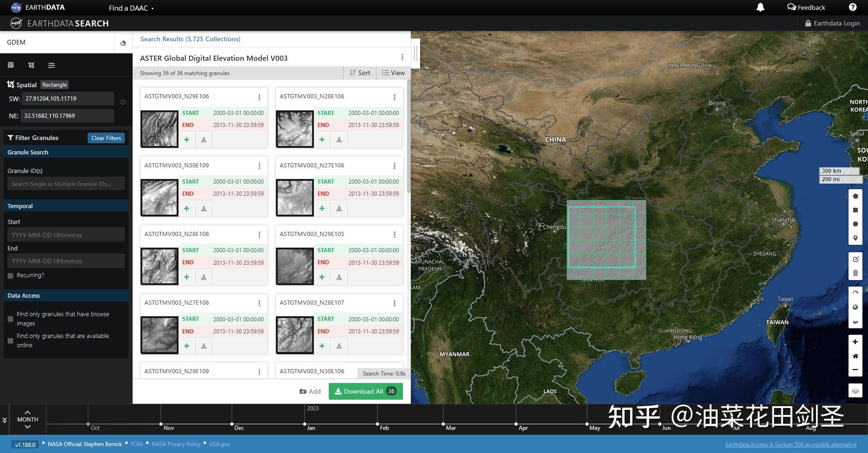Select the rectangle drawing tool on map

coord(855,210)
